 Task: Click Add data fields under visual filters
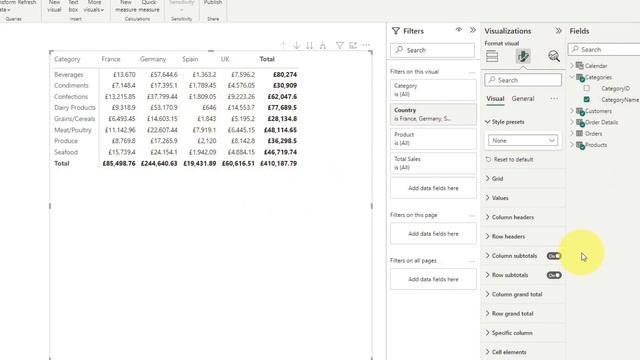pyautogui.click(x=433, y=188)
